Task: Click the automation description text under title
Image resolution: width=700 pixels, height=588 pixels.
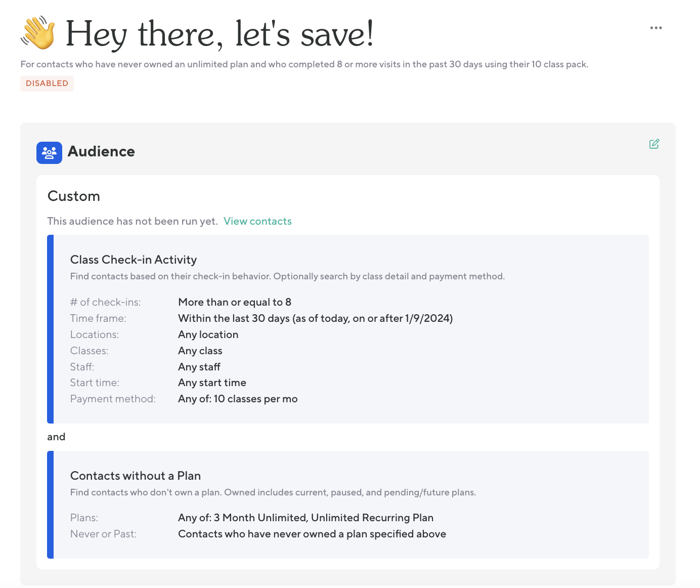Action: 304,64
